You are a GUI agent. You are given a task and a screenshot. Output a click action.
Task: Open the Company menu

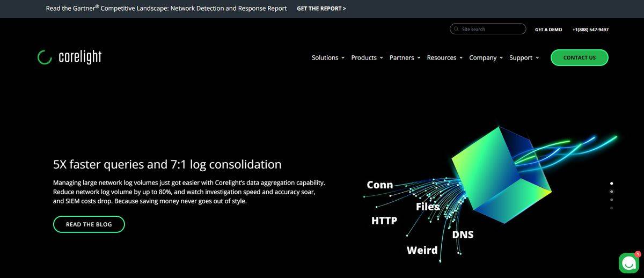pos(486,58)
